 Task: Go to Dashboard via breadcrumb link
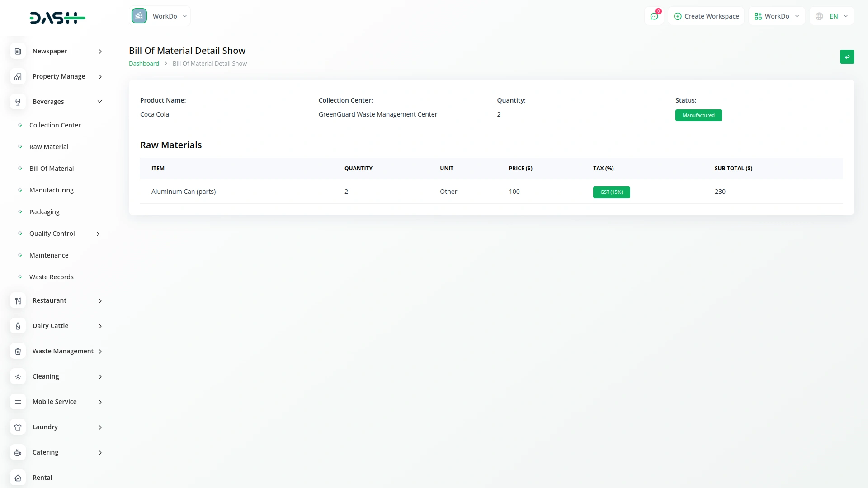(144, 64)
